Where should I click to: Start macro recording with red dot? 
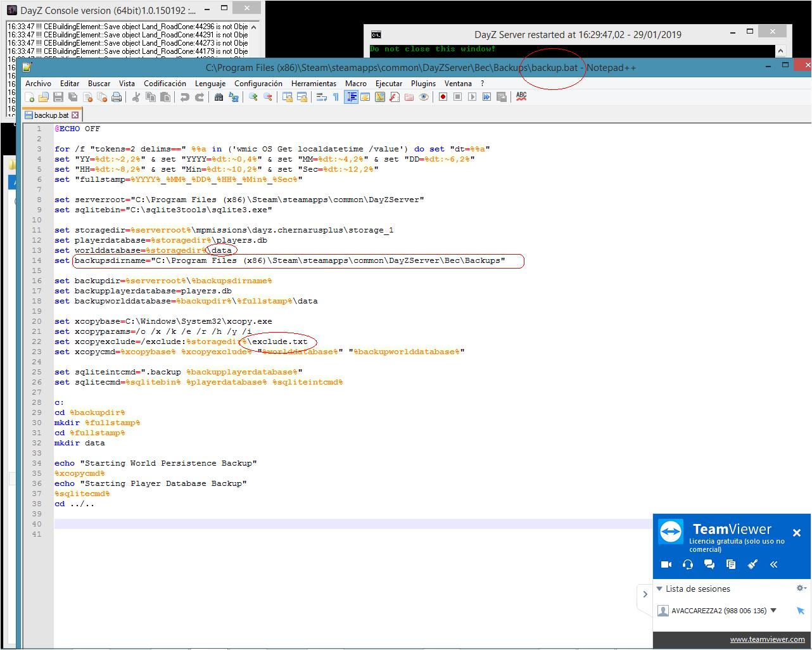pyautogui.click(x=443, y=97)
